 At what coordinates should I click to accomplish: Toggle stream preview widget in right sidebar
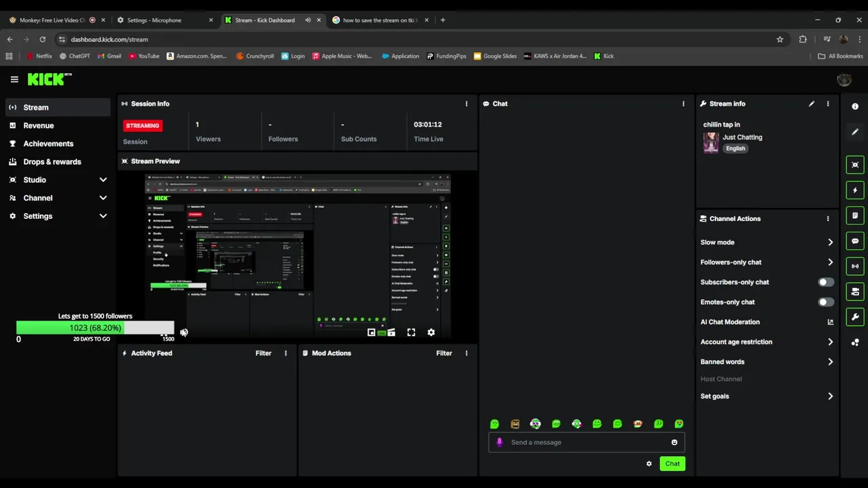[855, 165]
